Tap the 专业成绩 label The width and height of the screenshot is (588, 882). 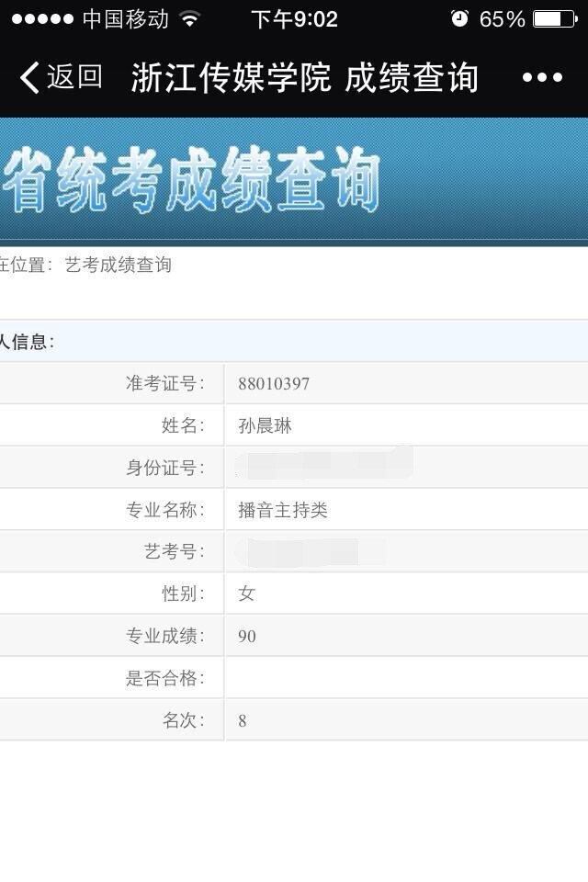tap(164, 636)
